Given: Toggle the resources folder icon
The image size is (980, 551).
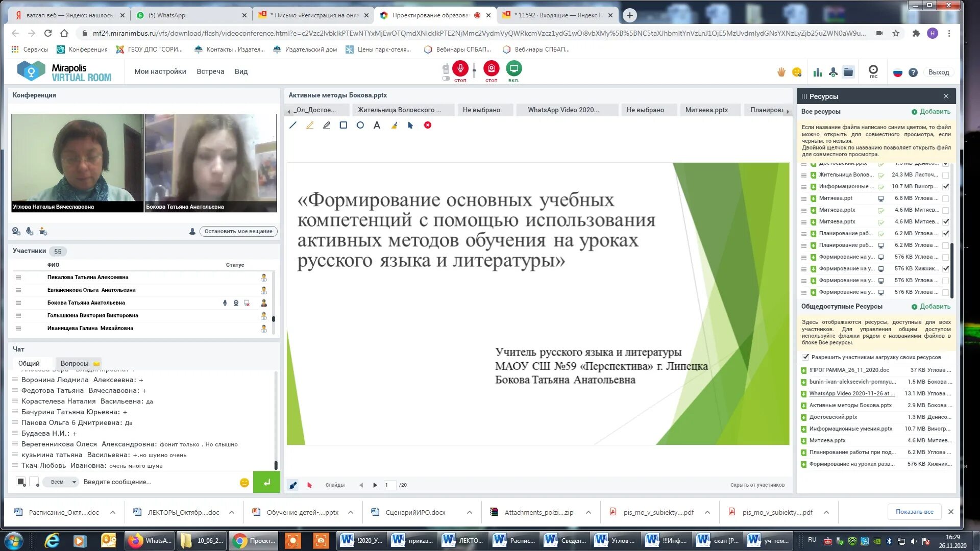Looking at the screenshot, I should click(848, 72).
